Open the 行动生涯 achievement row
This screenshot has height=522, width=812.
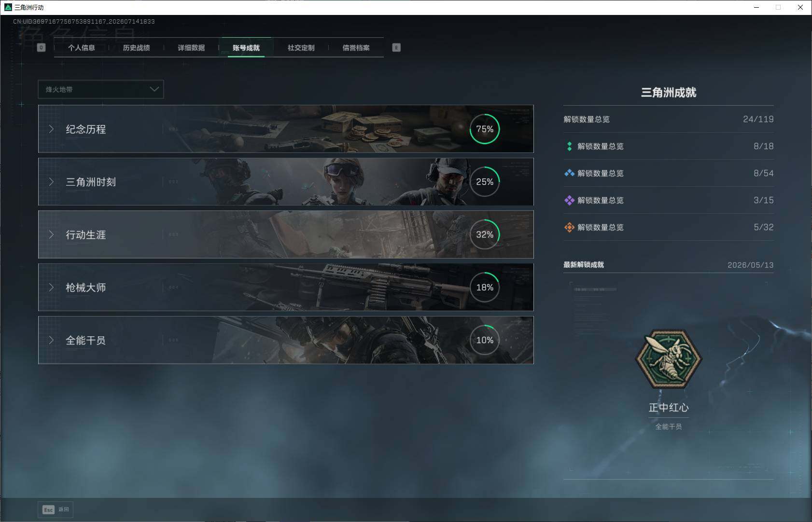click(286, 234)
